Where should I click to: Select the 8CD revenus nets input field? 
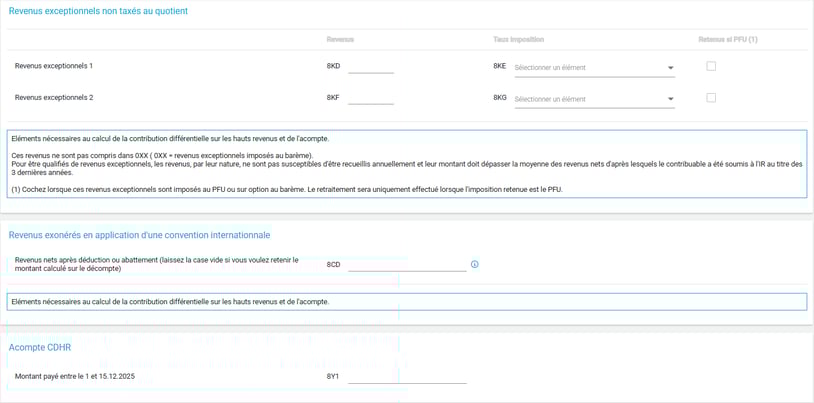[407, 264]
